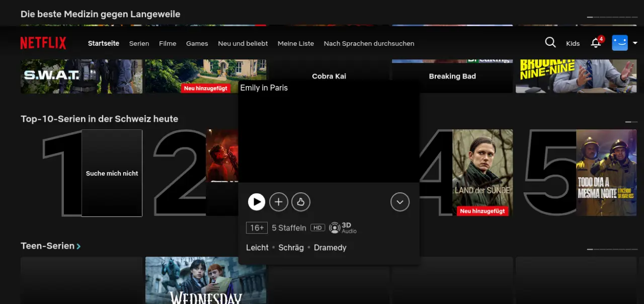Open the Land der Sünde poster
Image resolution: width=644 pixels, height=304 pixels.
pos(482,173)
